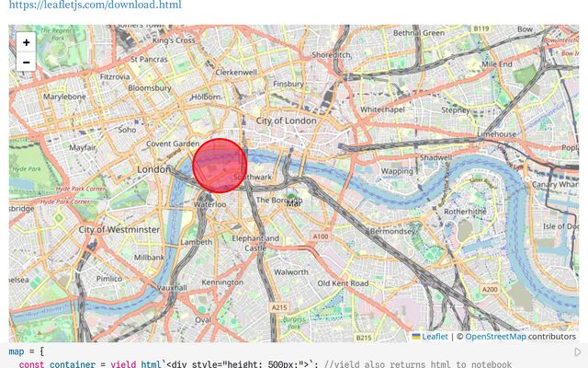
Task: Click the B215 road label
Action: pos(363,338)
